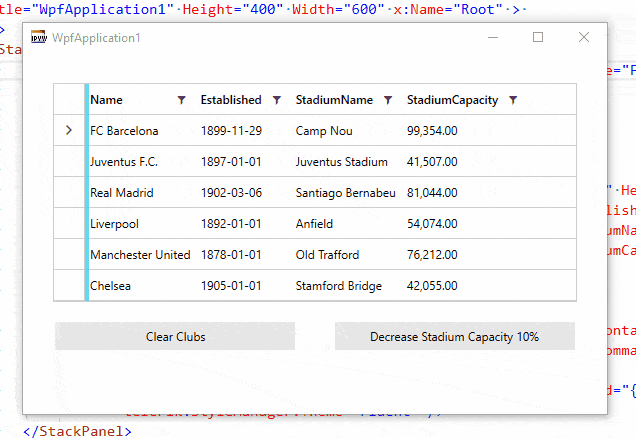Click Decrease Stadium Capacity 10% button
The image size is (636, 438).
click(455, 336)
